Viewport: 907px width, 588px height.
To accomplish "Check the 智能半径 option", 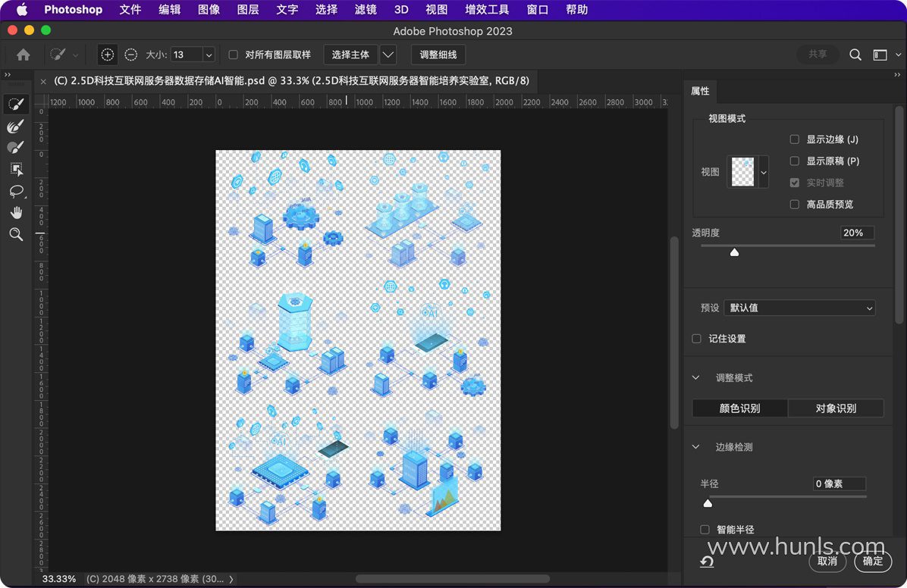I will point(705,530).
